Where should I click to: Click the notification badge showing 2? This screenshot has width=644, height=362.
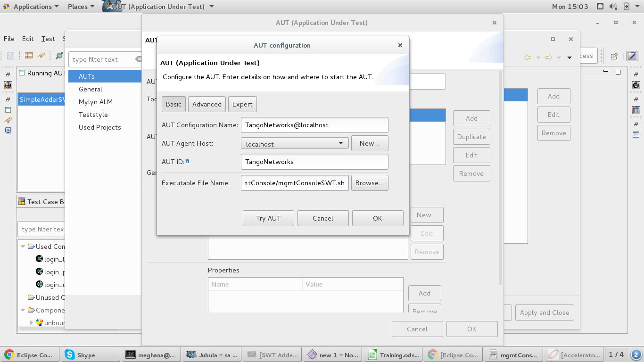tap(636, 354)
